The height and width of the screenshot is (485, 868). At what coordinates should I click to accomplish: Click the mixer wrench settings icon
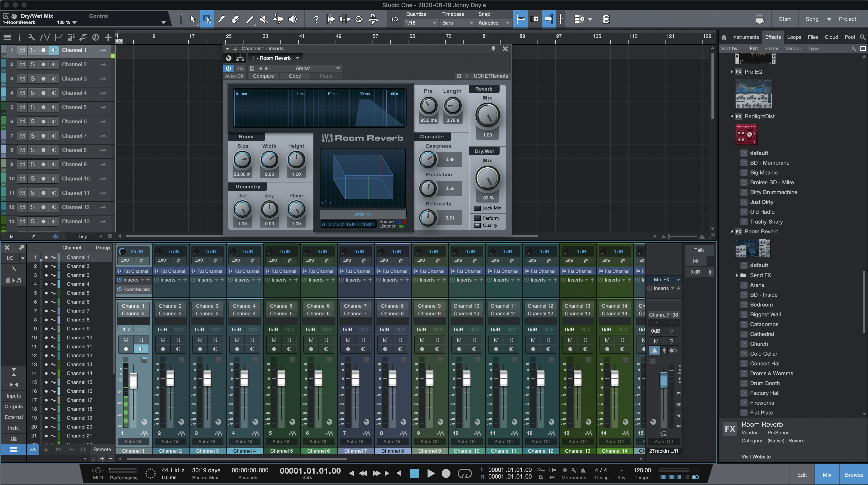[13, 269]
